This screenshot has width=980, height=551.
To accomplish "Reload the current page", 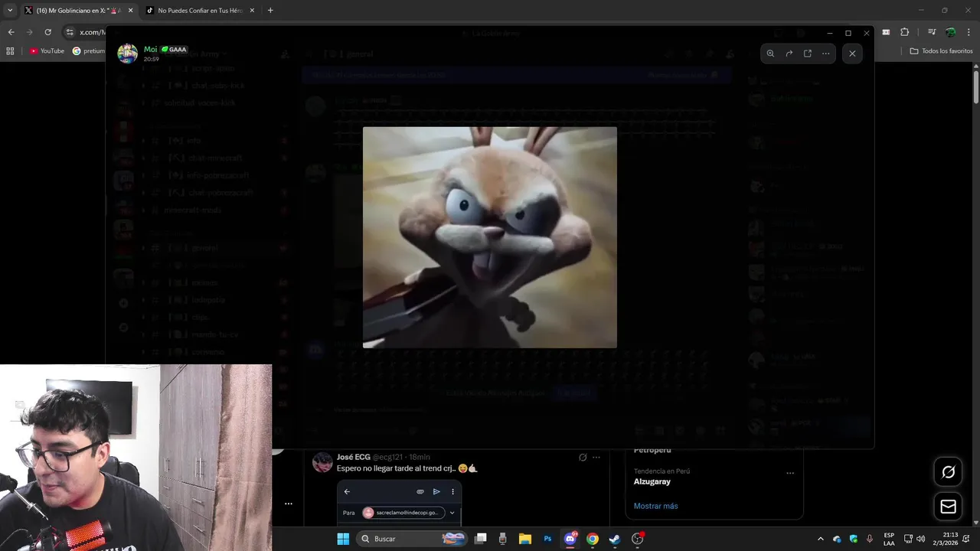I will pyautogui.click(x=47, y=32).
